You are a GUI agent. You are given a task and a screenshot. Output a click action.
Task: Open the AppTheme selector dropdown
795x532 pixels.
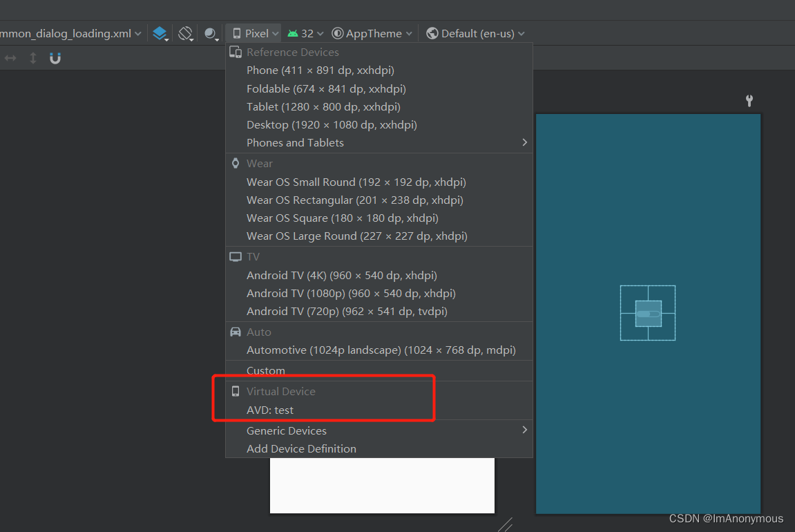coord(372,32)
